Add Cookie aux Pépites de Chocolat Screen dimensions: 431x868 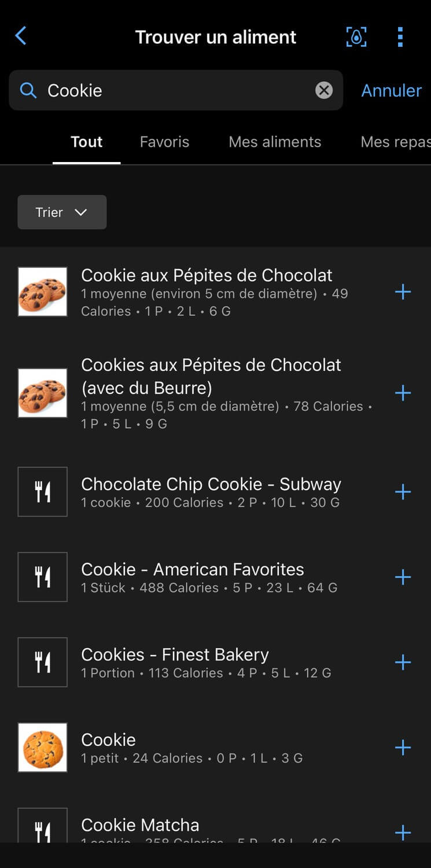[x=403, y=292]
